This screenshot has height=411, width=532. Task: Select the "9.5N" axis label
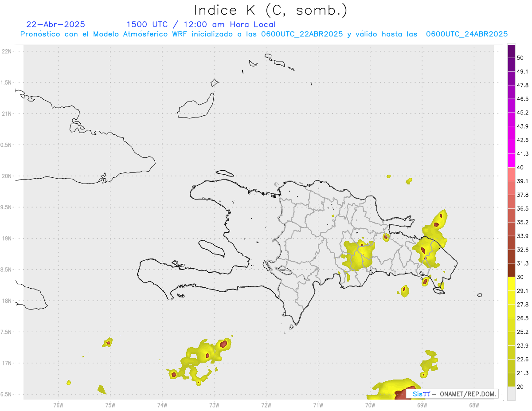click(x=7, y=207)
